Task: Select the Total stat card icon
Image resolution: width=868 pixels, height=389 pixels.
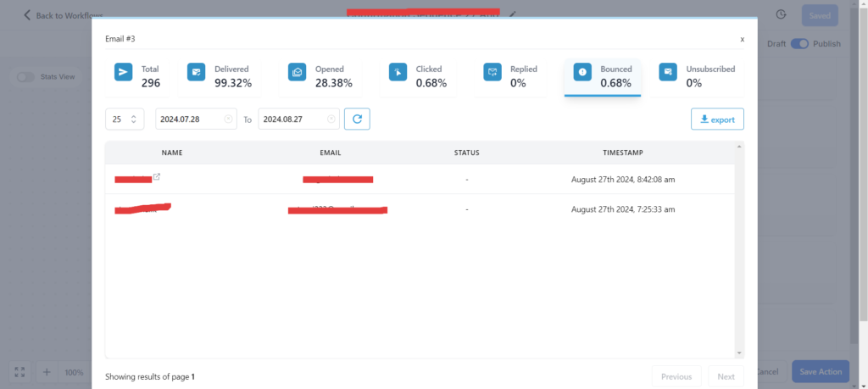Action: (124, 72)
